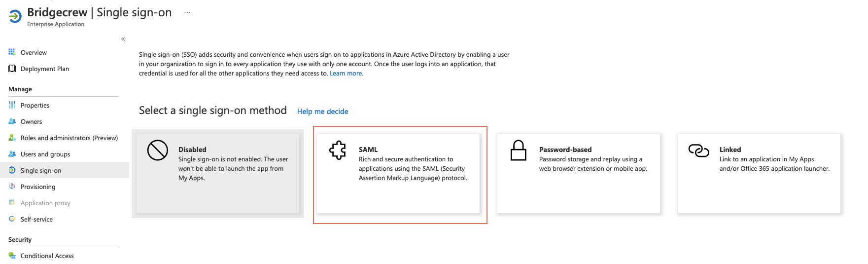Image resolution: width=868 pixels, height=264 pixels.
Task: Click the Single sign-on (SSO) introduction paragraph
Action: coord(324,64)
